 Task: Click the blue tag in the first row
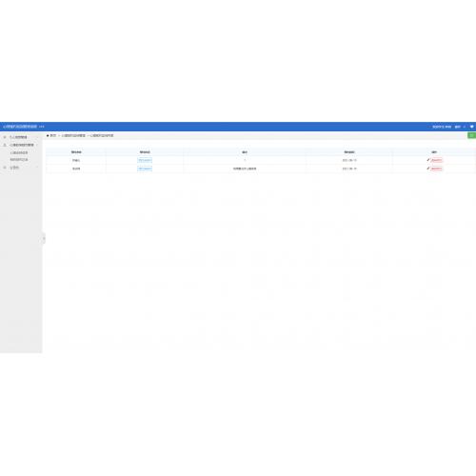click(145, 160)
